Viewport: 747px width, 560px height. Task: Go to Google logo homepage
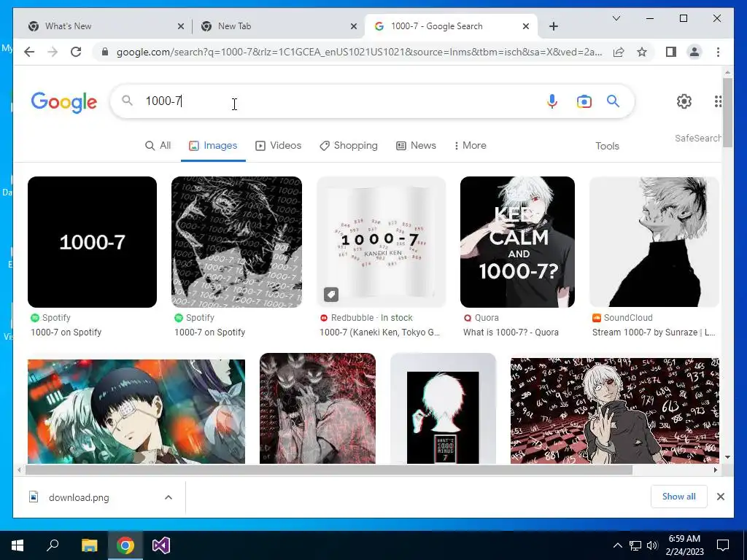[64, 102]
